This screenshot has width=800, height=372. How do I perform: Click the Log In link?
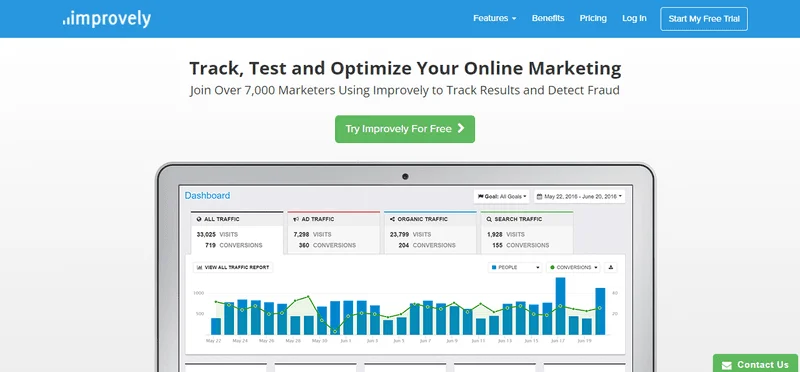634,18
